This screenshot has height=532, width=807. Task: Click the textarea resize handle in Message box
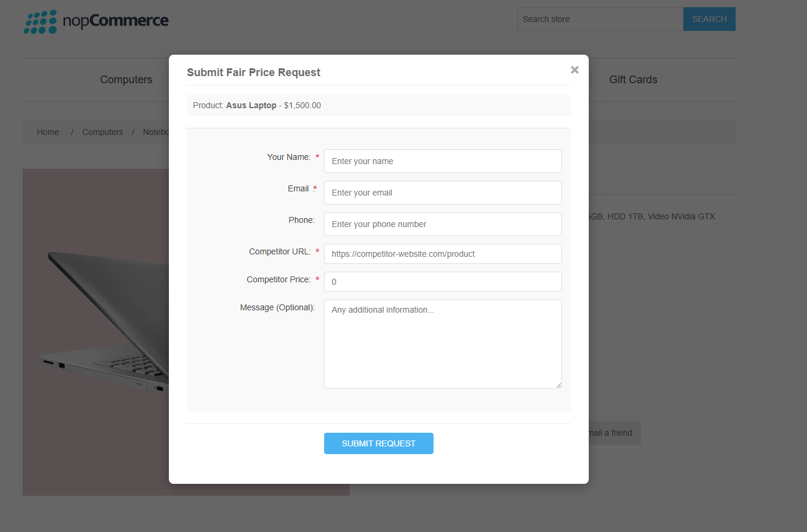pyautogui.click(x=558, y=385)
